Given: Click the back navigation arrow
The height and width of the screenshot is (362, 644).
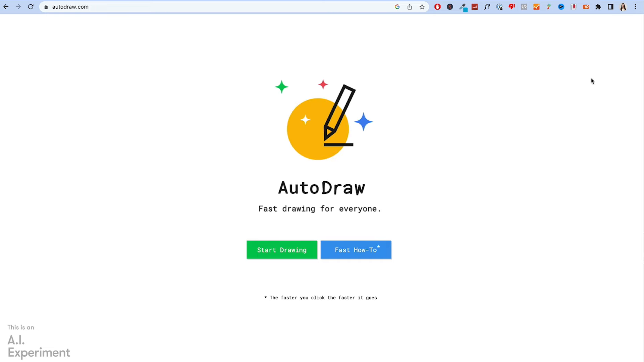Looking at the screenshot, I should tap(6, 7).
